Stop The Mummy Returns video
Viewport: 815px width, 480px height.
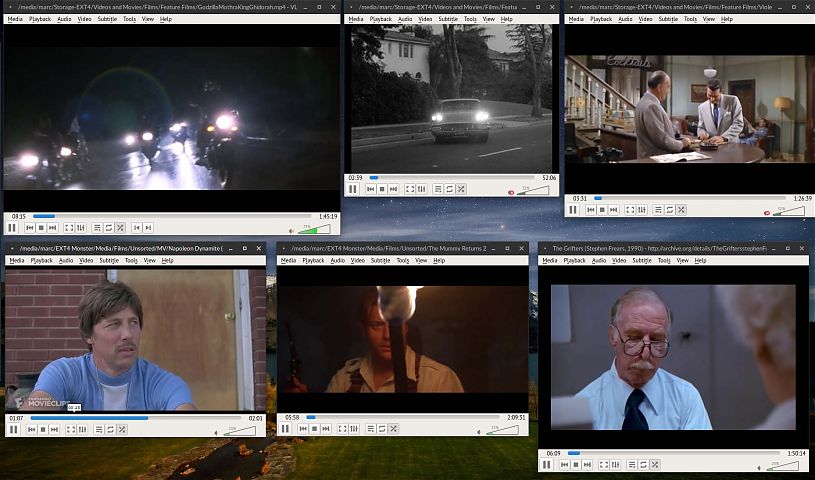pos(314,429)
